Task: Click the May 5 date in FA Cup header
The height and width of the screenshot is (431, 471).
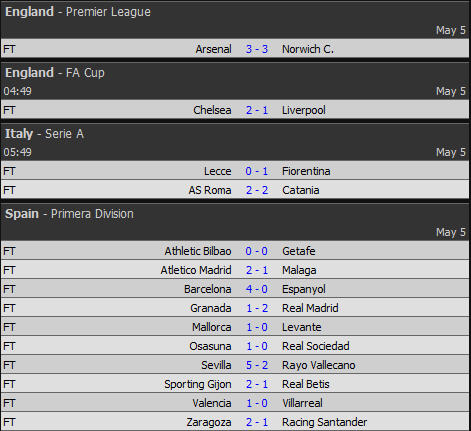Action: click(x=451, y=91)
